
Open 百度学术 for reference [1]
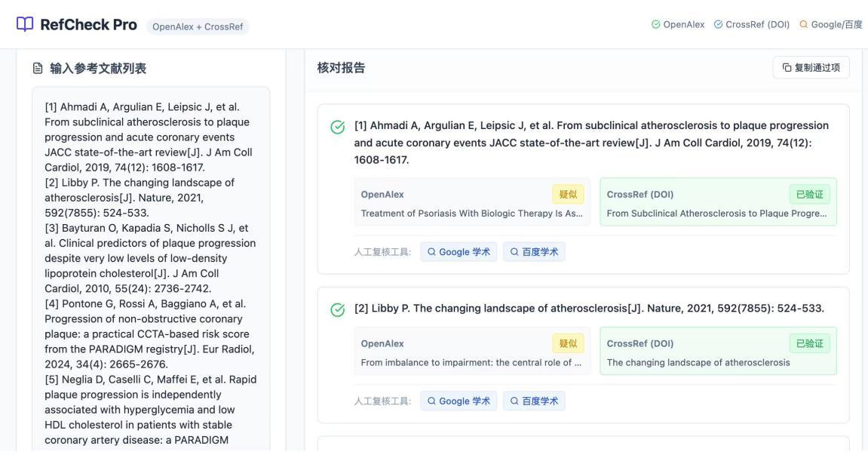[x=534, y=252]
